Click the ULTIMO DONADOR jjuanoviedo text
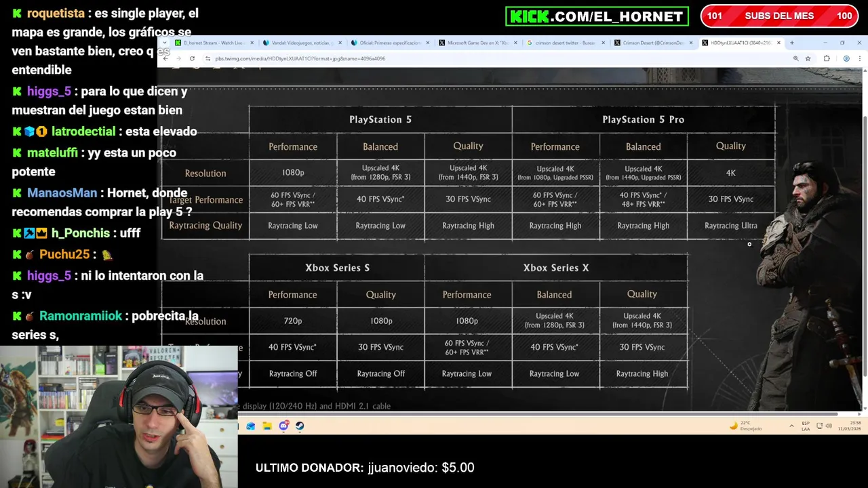Screen dimensions: 868x488 (x=365, y=468)
